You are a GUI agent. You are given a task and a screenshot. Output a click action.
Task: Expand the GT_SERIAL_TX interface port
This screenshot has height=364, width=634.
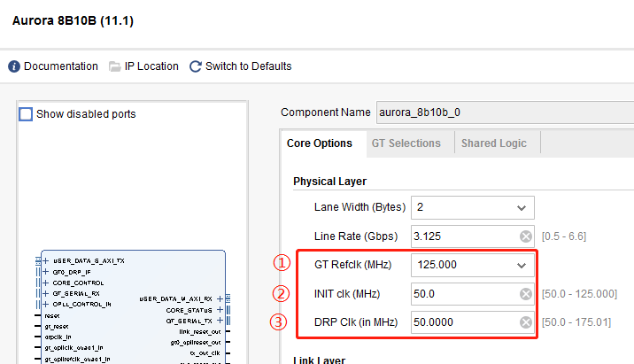[220, 321]
